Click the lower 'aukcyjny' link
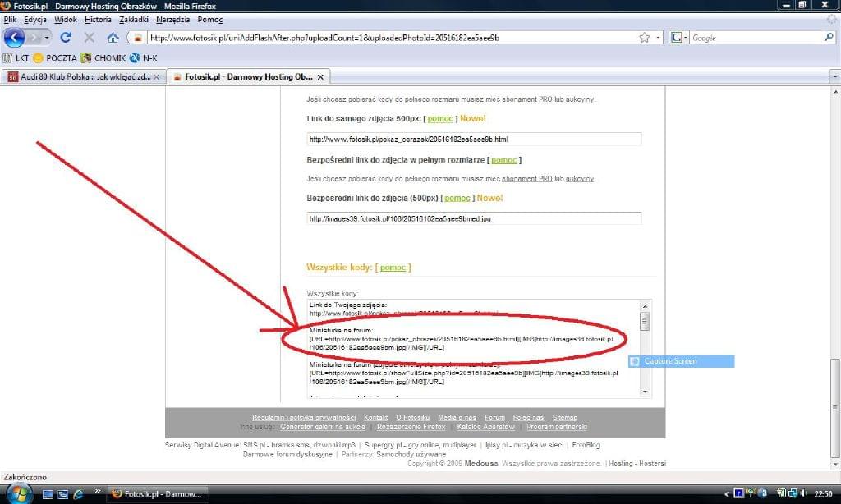Image resolution: width=841 pixels, height=504 pixels. click(579, 179)
